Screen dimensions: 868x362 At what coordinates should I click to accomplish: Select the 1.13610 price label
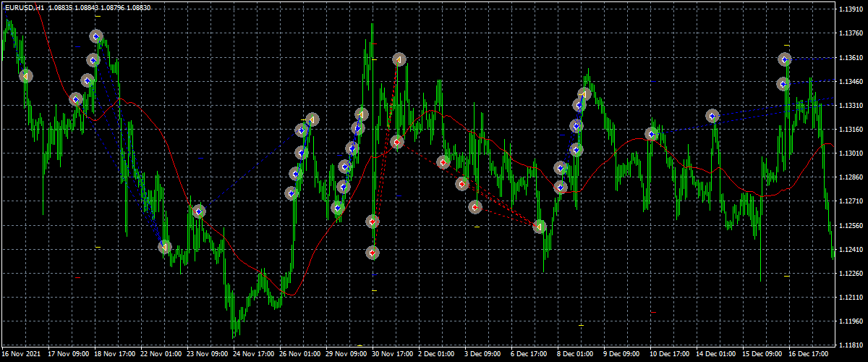pos(851,57)
